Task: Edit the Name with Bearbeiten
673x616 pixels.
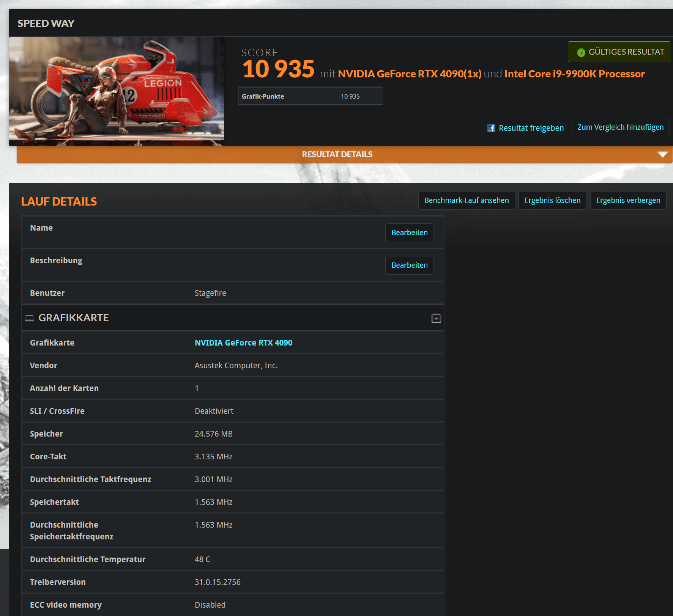Action: [x=409, y=233]
